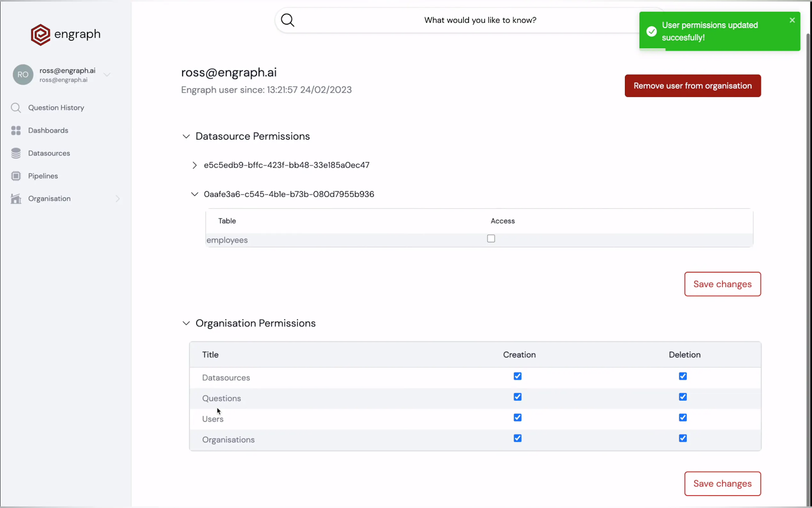Image resolution: width=812 pixels, height=508 pixels.
Task: Click Remove user from organisation button
Action: pyautogui.click(x=692, y=86)
